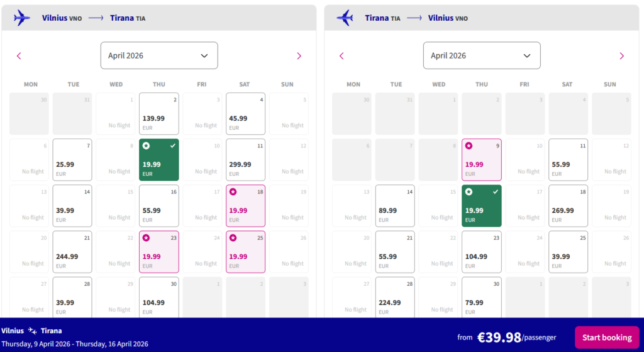Choose outbound 7 April for 25.99 EUR
The image size is (644, 352).
72,160
